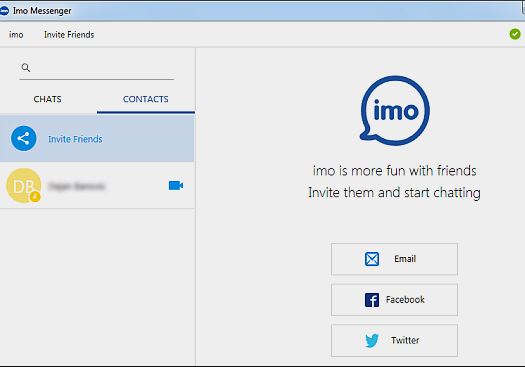Click the green online status checkmark icon
Viewport: 525px width, 367px height.
click(515, 34)
